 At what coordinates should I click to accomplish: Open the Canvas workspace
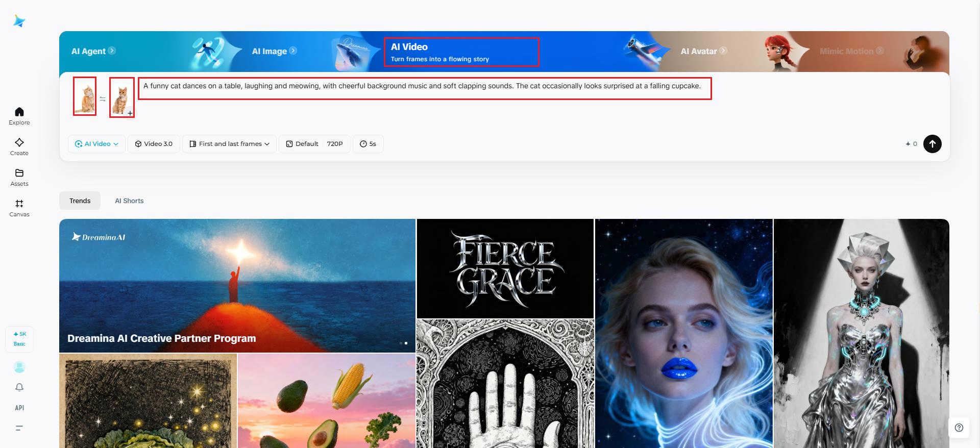pos(19,208)
